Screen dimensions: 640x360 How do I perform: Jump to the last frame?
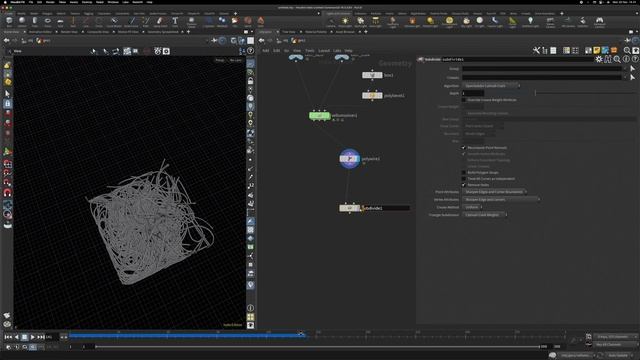pos(41,337)
